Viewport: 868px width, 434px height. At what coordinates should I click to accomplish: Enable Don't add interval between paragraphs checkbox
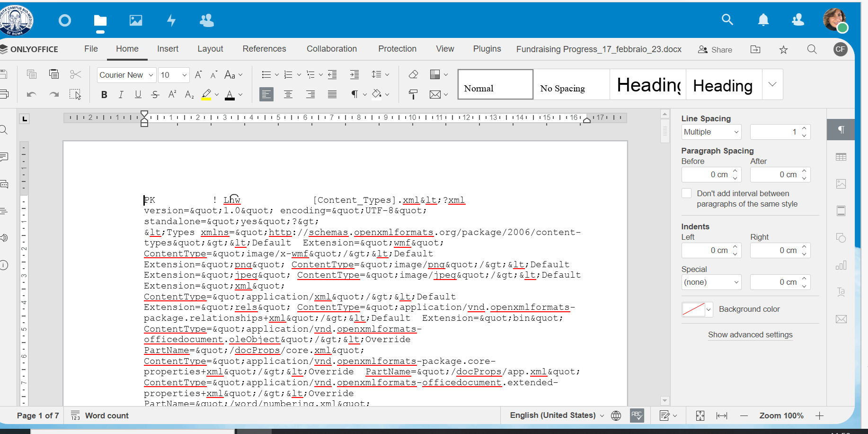(x=686, y=193)
